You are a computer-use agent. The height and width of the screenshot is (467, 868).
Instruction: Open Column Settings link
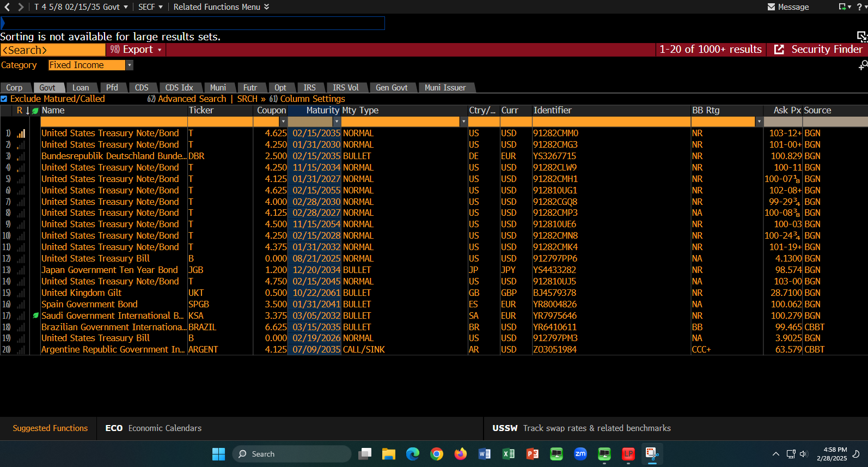click(308, 99)
